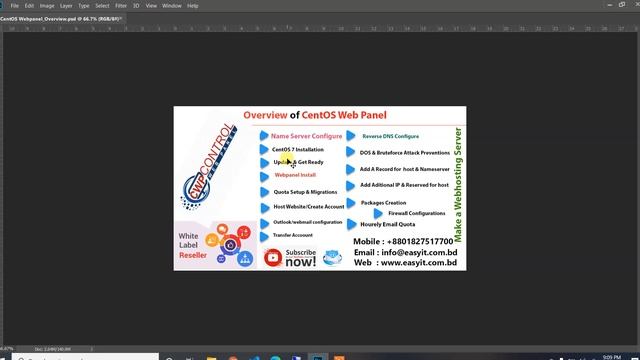This screenshot has width=640, height=360.
Task: Click the 'Email : info@easyit.com.bd' text
Action: 405,252
